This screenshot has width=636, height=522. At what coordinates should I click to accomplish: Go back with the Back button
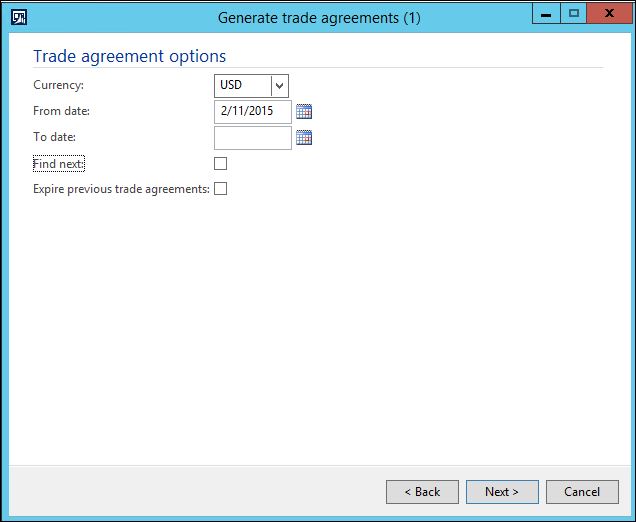422,492
